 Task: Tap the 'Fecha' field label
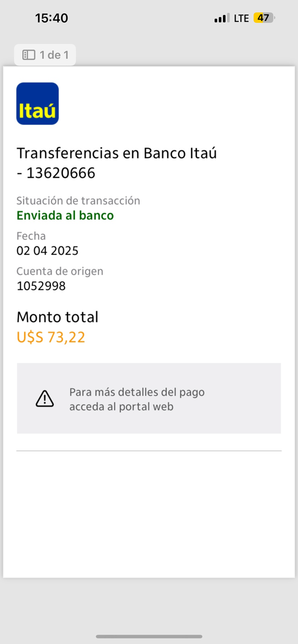coord(31,236)
